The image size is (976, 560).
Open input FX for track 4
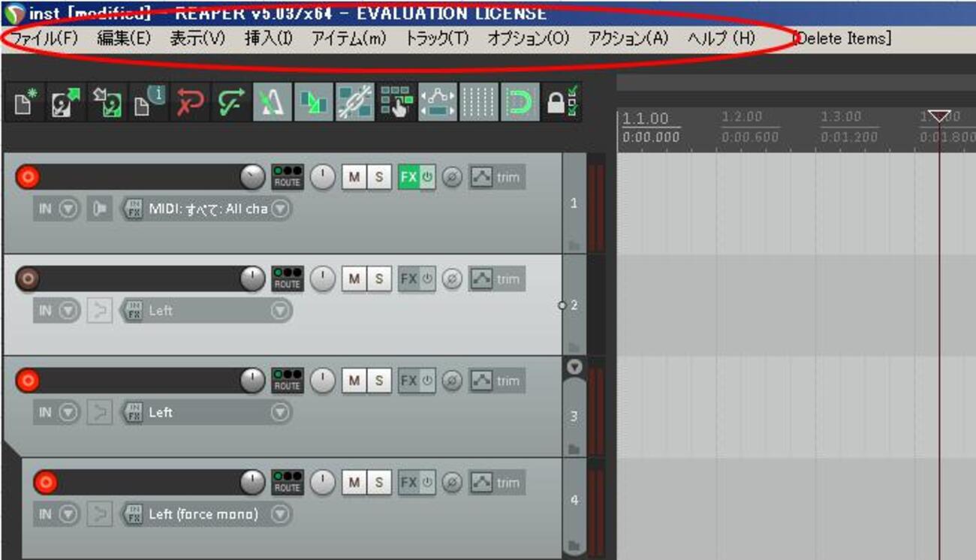coord(134,514)
